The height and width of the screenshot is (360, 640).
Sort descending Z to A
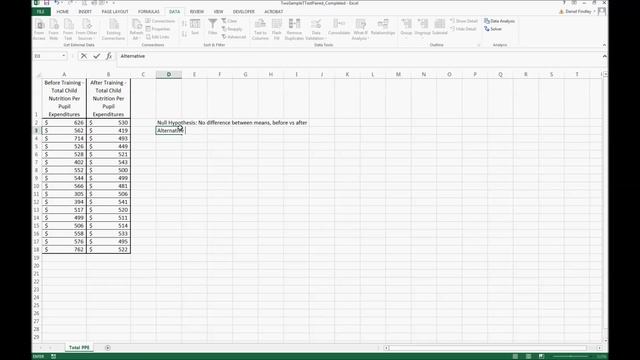click(x=184, y=35)
